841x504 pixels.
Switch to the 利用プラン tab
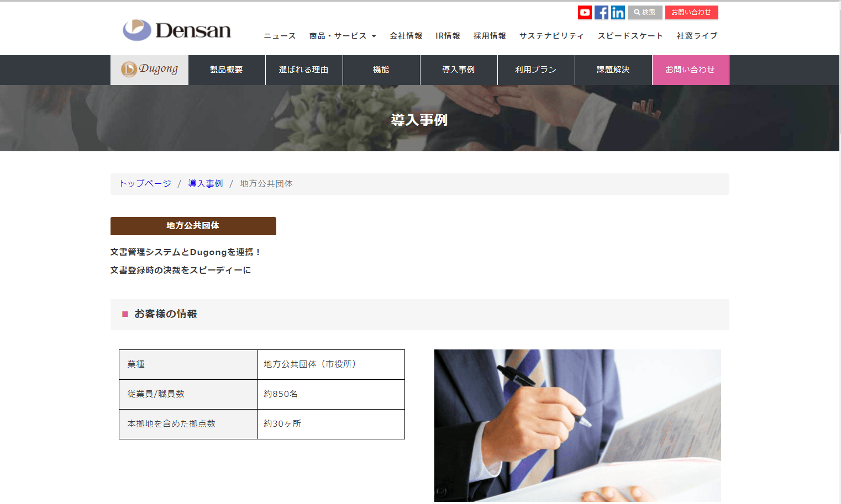(x=536, y=70)
